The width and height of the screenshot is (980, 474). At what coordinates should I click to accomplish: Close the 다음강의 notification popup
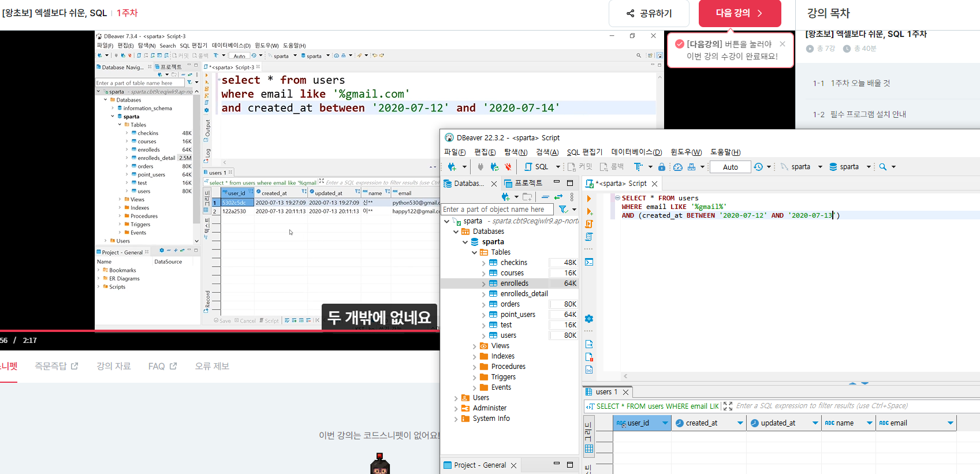(x=782, y=44)
